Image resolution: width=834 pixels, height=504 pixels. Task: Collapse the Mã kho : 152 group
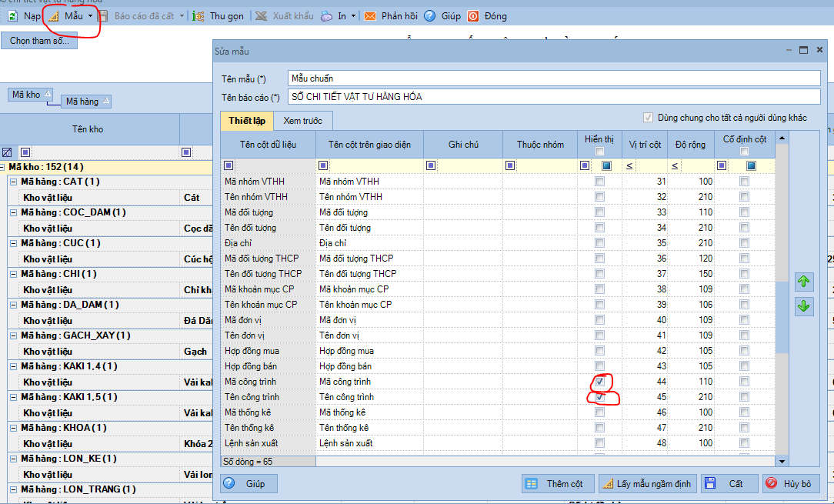pyautogui.click(x=3, y=167)
